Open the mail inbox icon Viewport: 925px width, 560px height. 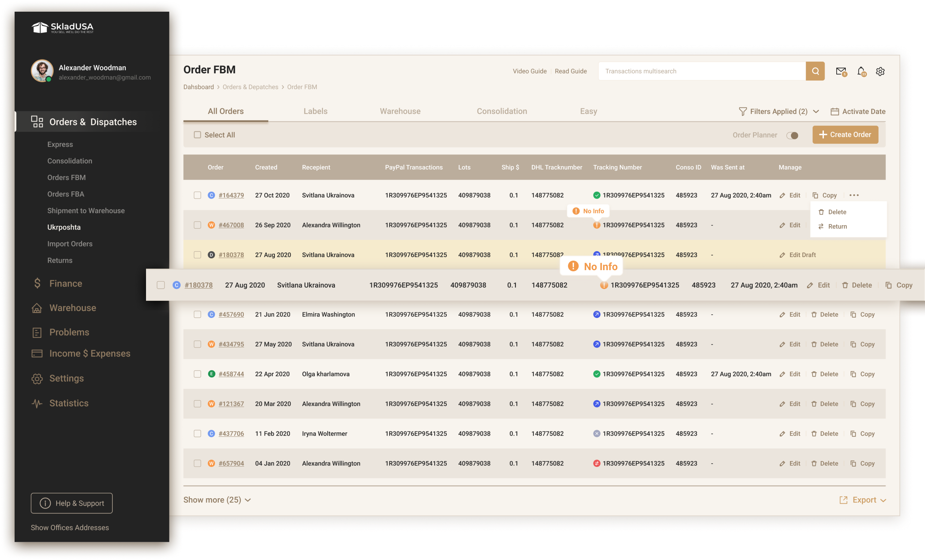(841, 71)
